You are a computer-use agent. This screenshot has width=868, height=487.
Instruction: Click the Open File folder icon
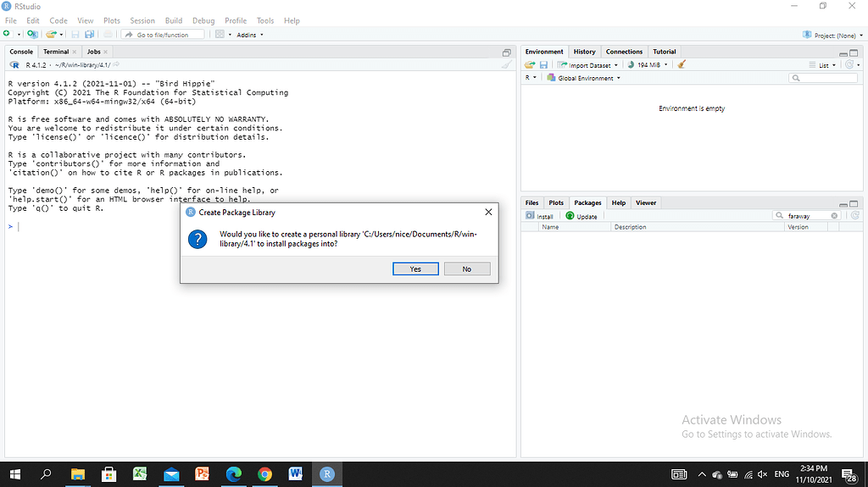coord(51,35)
